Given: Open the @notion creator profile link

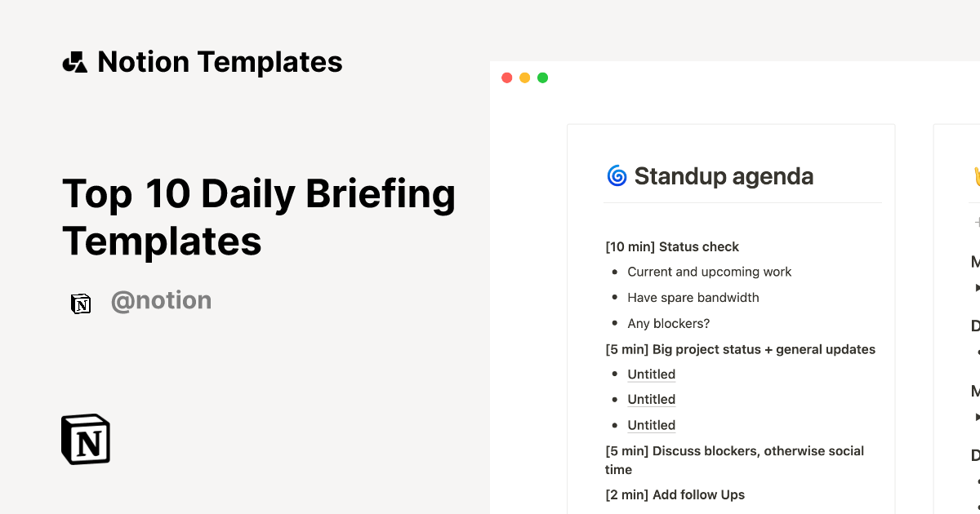Looking at the screenshot, I should (161, 301).
